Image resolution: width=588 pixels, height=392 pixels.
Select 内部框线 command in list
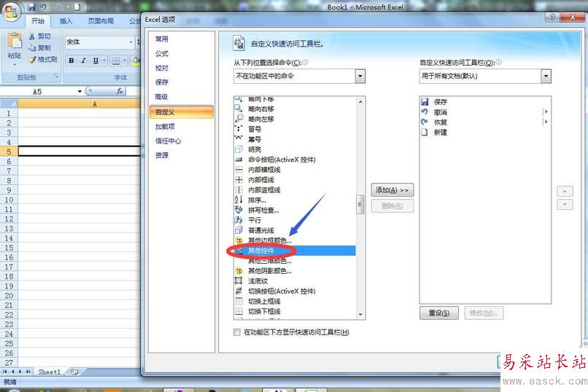tap(295, 180)
